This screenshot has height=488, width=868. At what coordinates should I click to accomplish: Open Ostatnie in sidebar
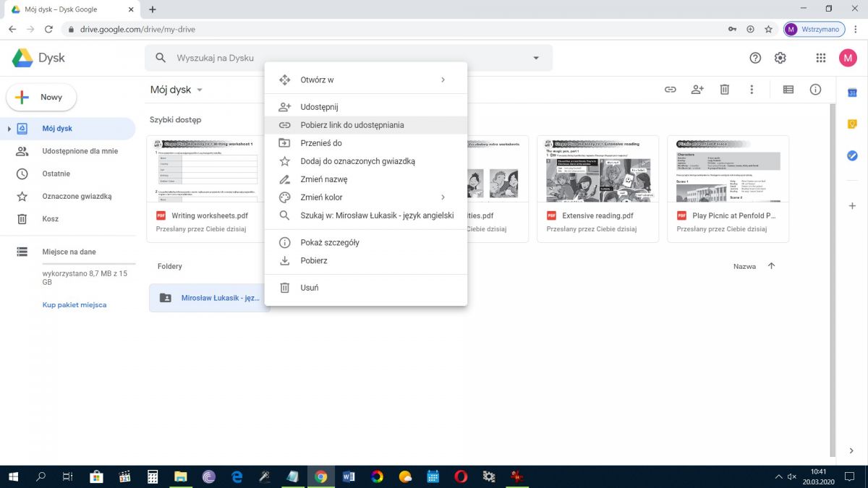68,174
